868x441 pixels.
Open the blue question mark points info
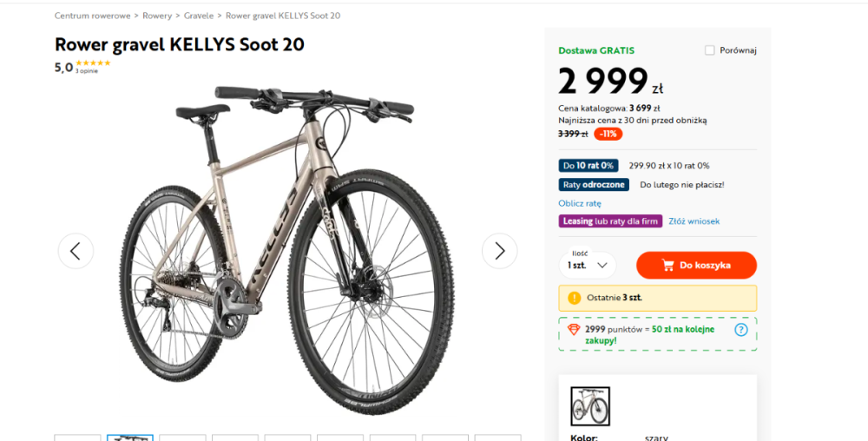[x=740, y=331]
